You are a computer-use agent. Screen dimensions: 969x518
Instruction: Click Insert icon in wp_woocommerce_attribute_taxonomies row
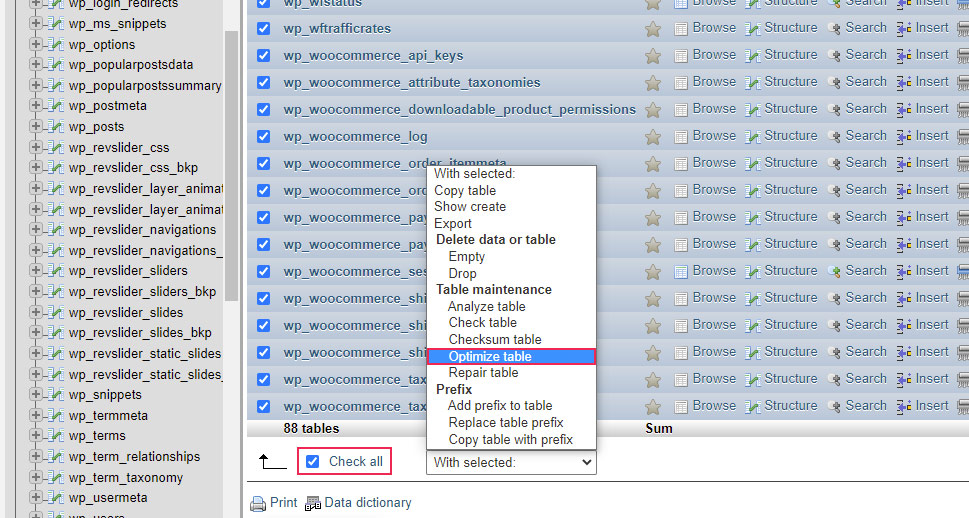(x=904, y=83)
